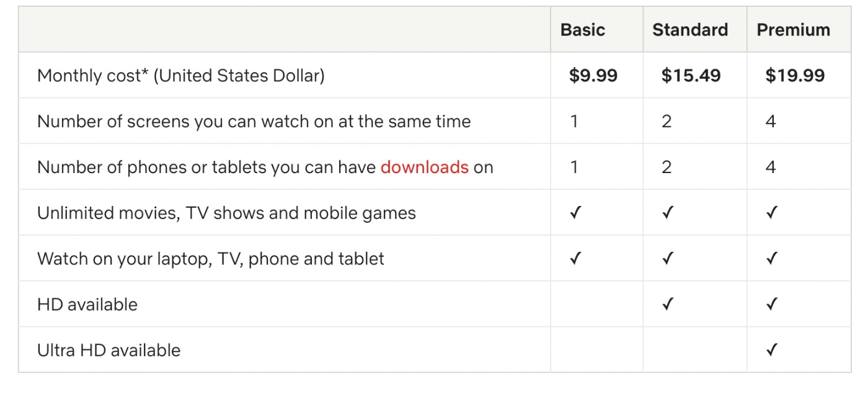
Task: Click Standard checkmark for watch on laptop row
Action: 667,259
